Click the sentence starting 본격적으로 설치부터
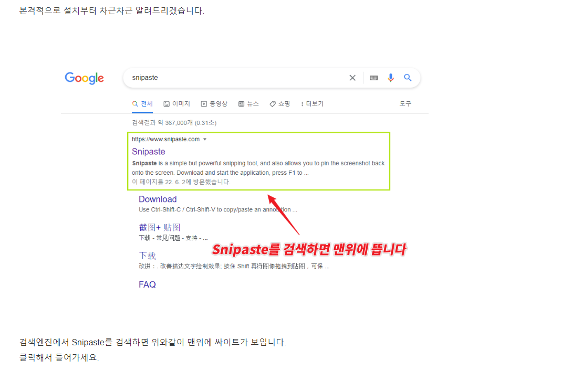562x392 pixels. tap(111, 10)
